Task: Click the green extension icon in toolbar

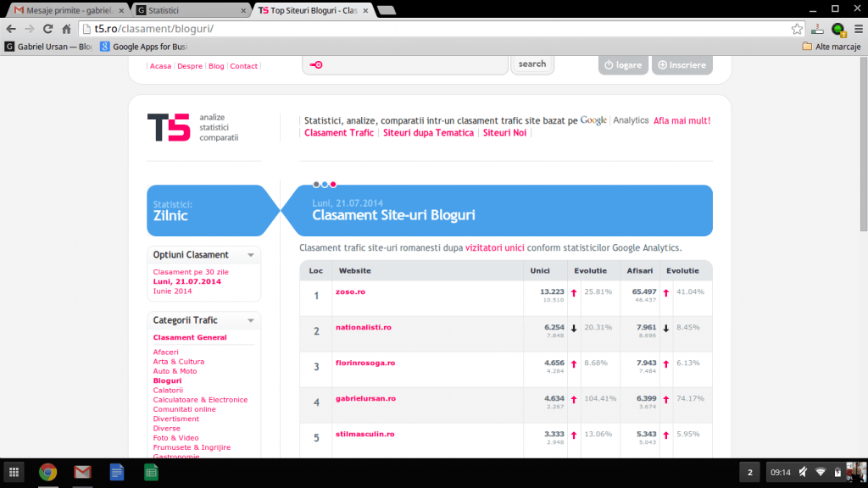Action: (x=838, y=29)
